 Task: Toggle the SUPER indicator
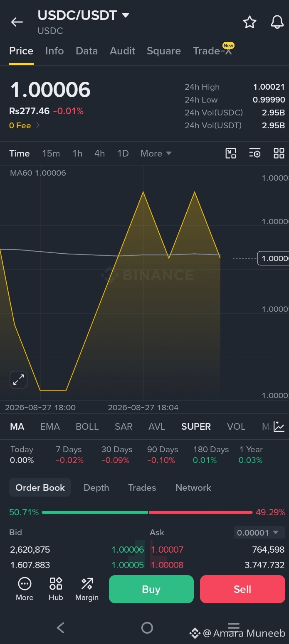[196, 426]
